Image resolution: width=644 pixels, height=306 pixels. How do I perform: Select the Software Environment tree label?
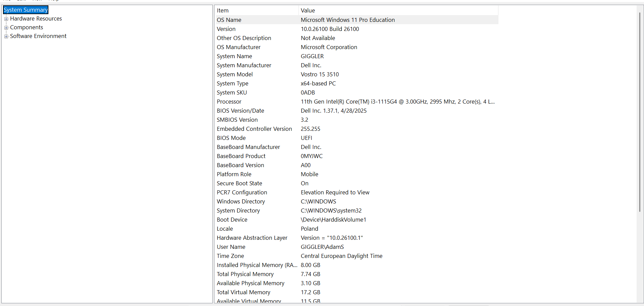38,36
